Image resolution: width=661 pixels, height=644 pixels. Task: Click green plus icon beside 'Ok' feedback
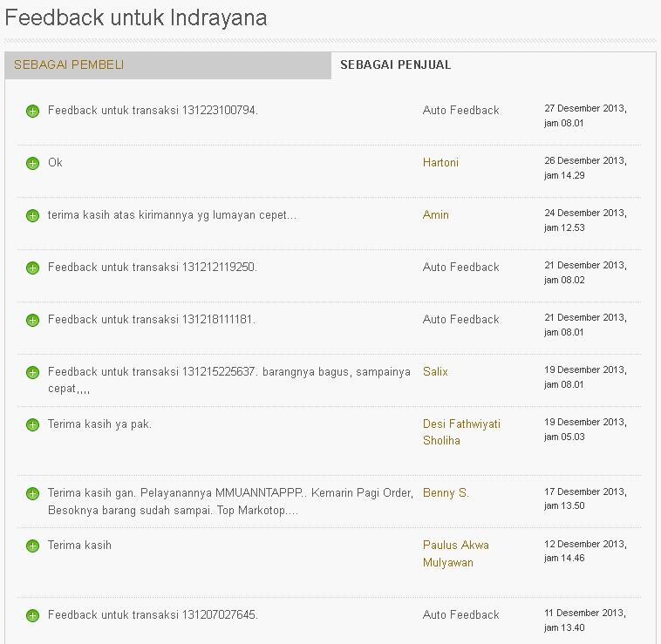[32, 164]
